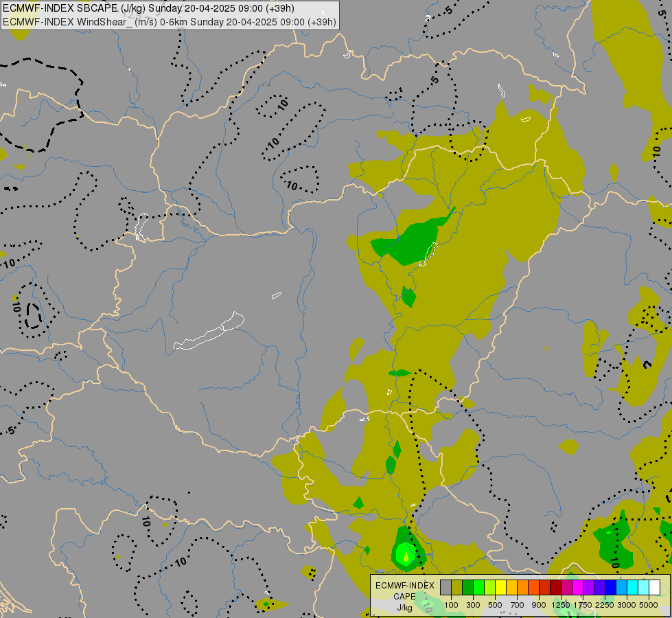
Task: Click the 'J/kg' unit text in legend
Action: click(404, 608)
